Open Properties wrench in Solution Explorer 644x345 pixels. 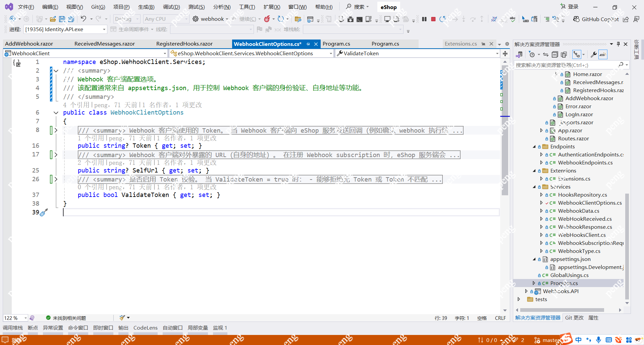click(x=593, y=55)
